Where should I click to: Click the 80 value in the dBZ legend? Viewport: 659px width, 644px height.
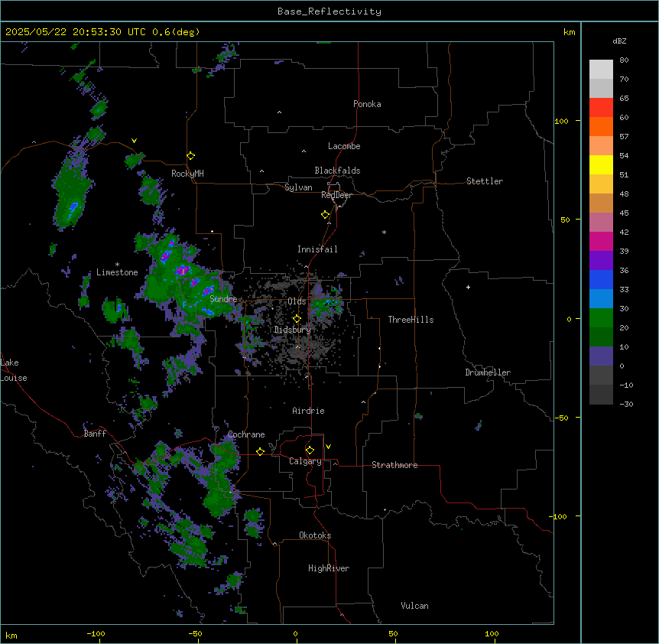coord(624,60)
